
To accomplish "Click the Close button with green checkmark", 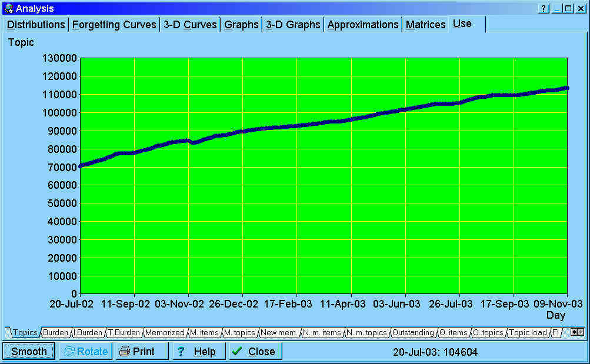I will (x=254, y=351).
